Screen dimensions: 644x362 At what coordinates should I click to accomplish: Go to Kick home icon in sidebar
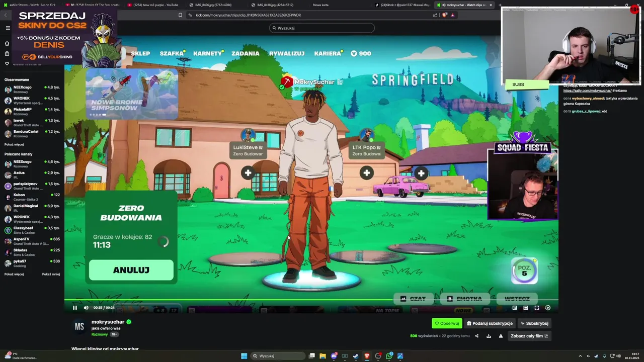(x=7, y=43)
